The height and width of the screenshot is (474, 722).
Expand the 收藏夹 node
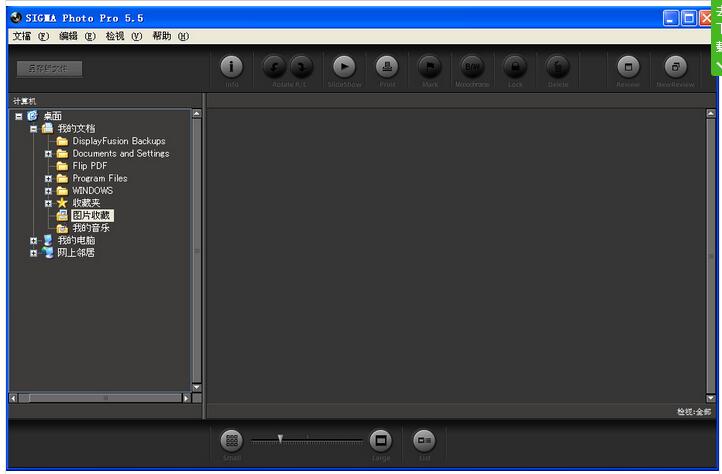tap(48, 203)
